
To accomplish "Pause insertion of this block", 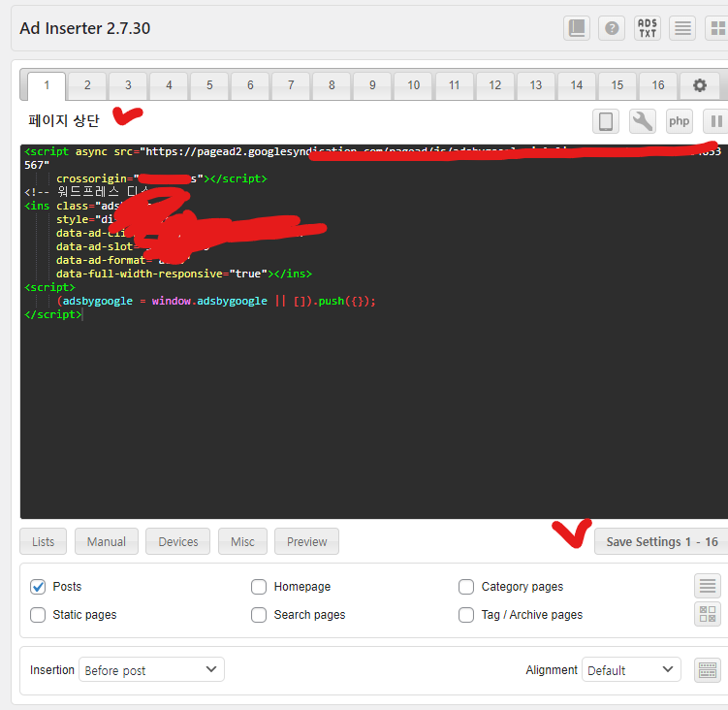I will point(716,122).
